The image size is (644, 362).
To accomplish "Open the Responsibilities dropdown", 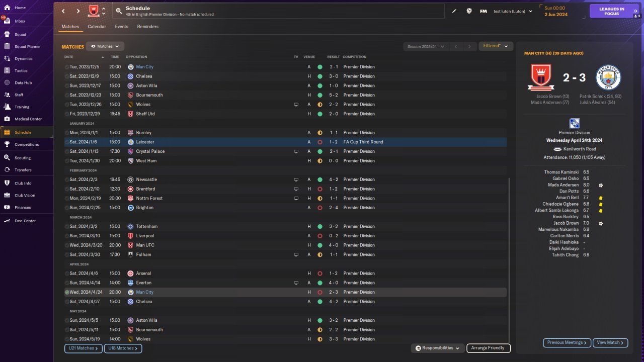I will point(437,348).
